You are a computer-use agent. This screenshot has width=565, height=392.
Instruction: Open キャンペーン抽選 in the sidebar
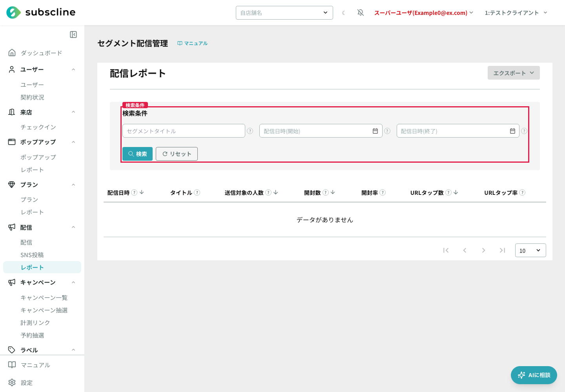pos(44,310)
